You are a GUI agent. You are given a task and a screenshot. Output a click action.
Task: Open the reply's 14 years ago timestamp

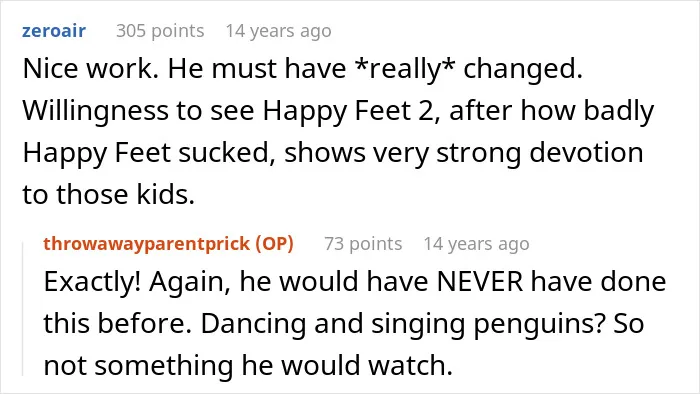click(476, 244)
